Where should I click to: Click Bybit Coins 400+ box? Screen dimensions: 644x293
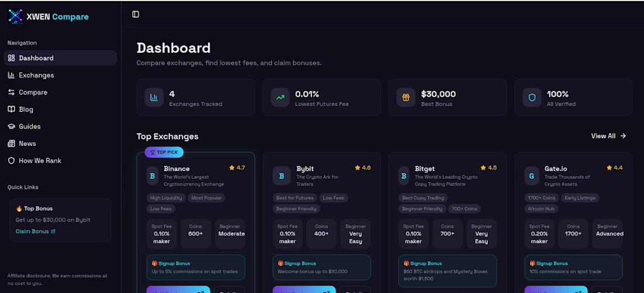coord(321,234)
